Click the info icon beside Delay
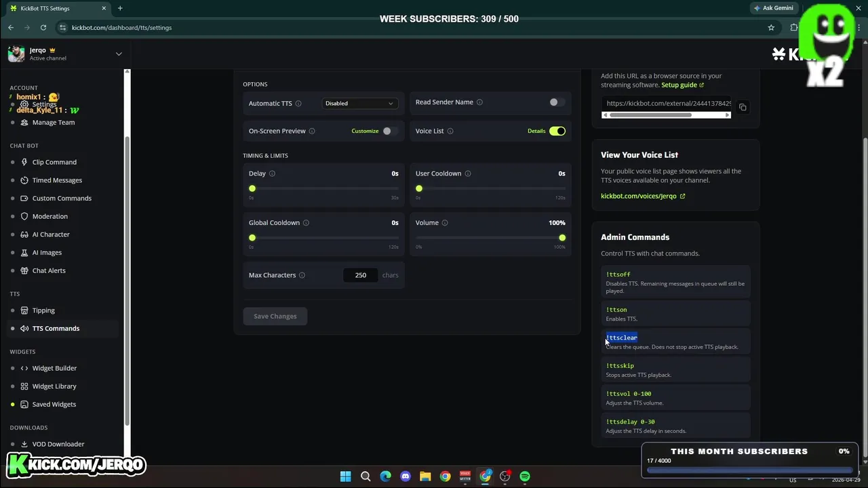Screen dimensions: 868x488 [x=272, y=174]
